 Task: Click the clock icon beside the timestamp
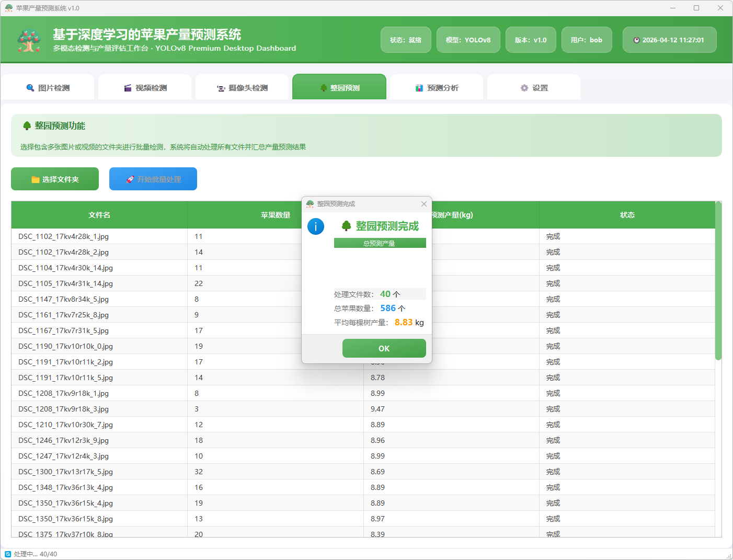click(x=636, y=40)
